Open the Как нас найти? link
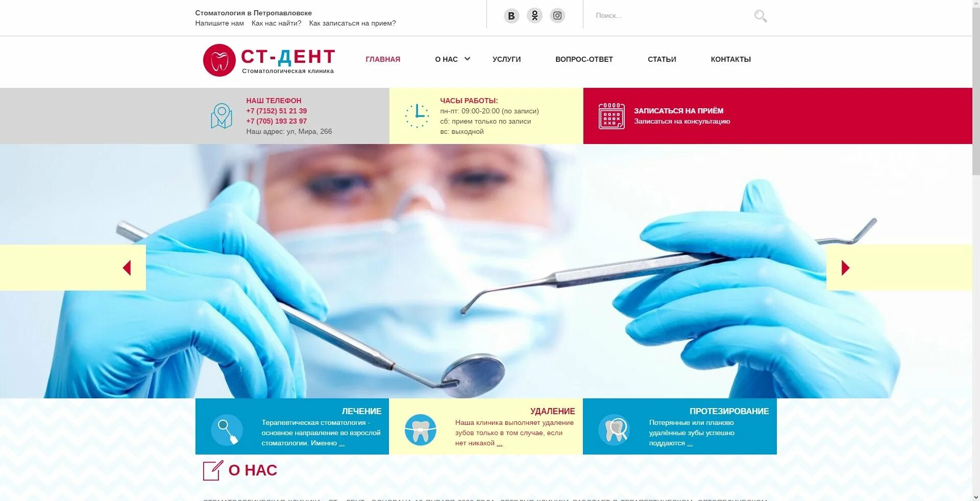The height and width of the screenshot is (501, 980). 276,23
